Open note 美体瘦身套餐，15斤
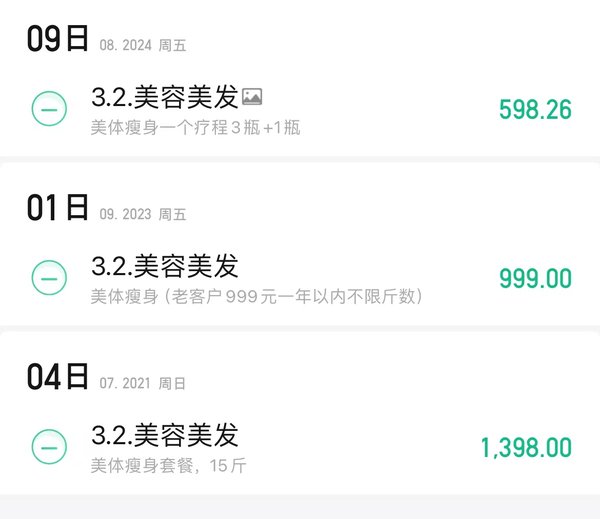The height and width of the screenshot is (519, 600). pos(168,466)
